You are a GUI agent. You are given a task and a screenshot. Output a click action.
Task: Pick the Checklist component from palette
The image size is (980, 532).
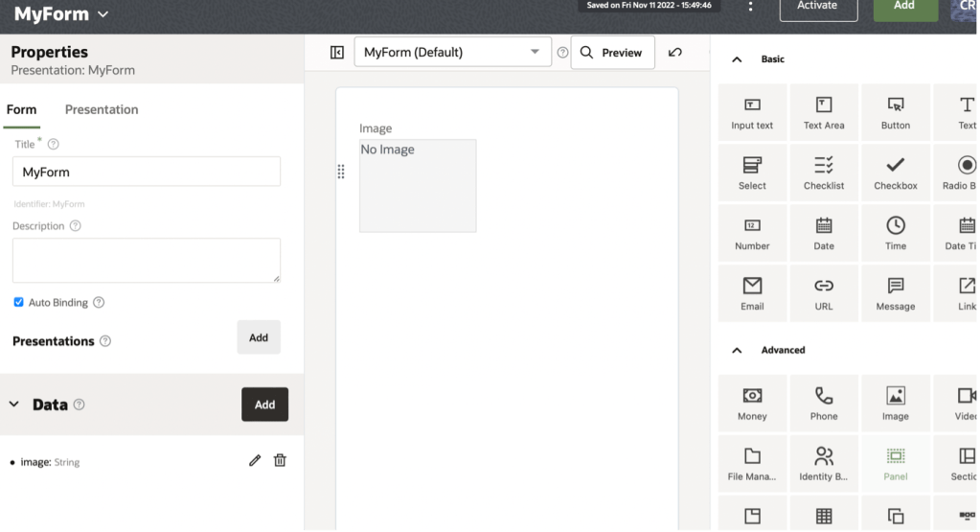823,173
